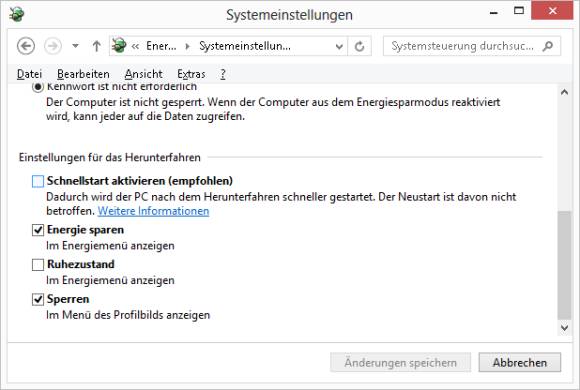Enable Schnellstart aktivieren checkbox
Viewport: 580px width, 390px height.
point(38,181)
